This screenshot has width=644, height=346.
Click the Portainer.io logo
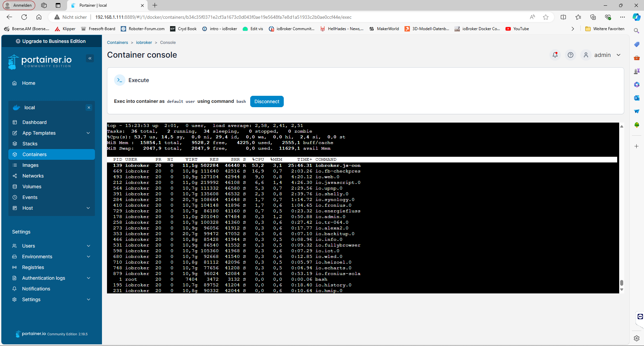[40, 62]
